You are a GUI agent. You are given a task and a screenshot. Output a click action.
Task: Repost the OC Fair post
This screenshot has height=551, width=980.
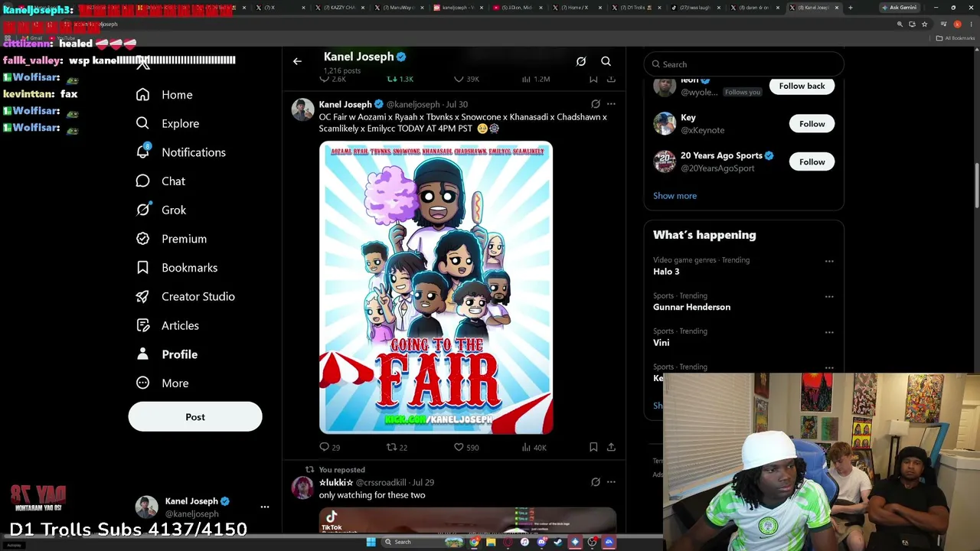point(391,447)
